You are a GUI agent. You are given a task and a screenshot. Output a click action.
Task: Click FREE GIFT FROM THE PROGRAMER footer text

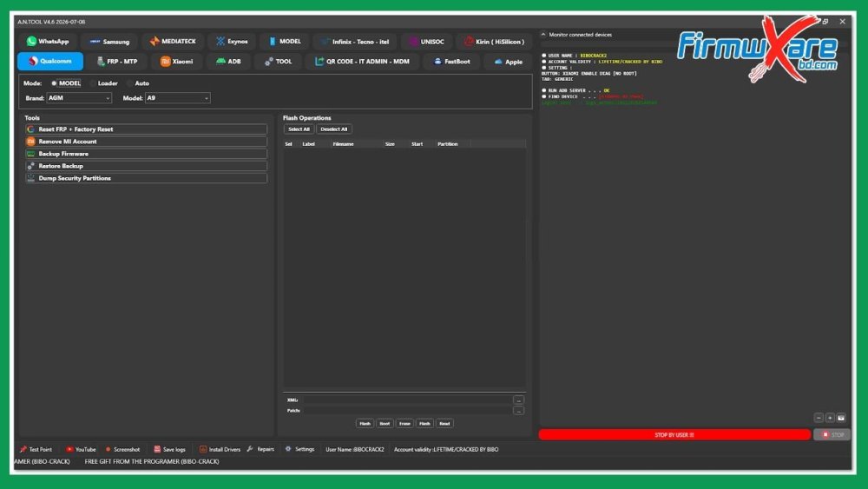coord(152,461)
